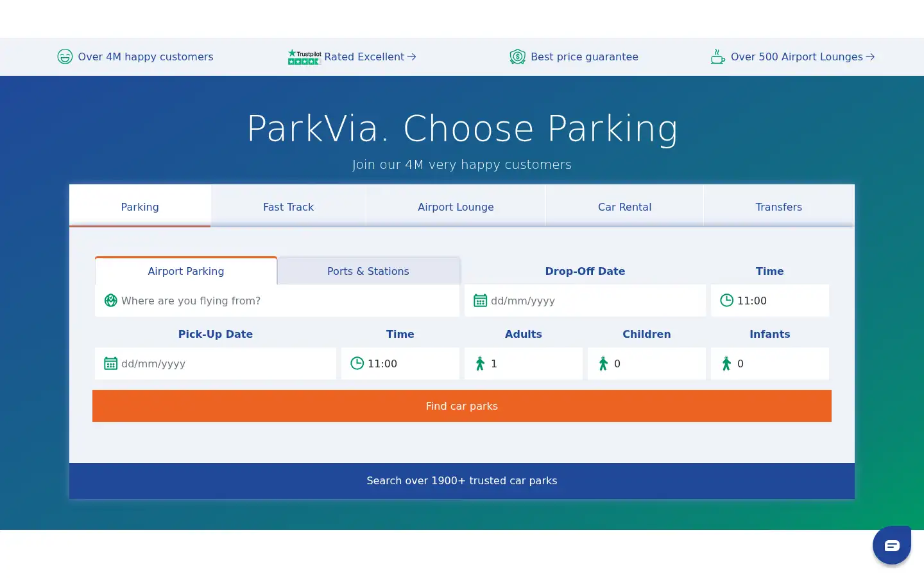Image resolution: width=924 pixels, height=578 pixels.
Task: Click Search over 1900+ trusted car parks banner
Action: pos(462,480)
